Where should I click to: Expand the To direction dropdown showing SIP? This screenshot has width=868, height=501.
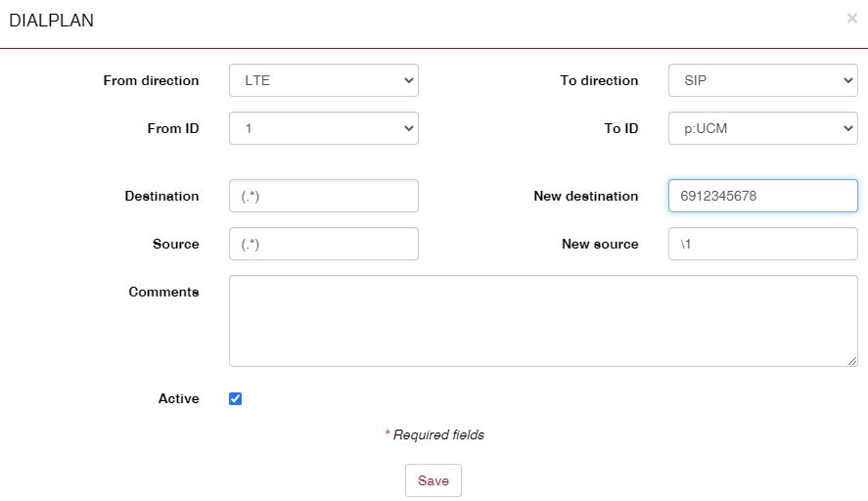762,80
